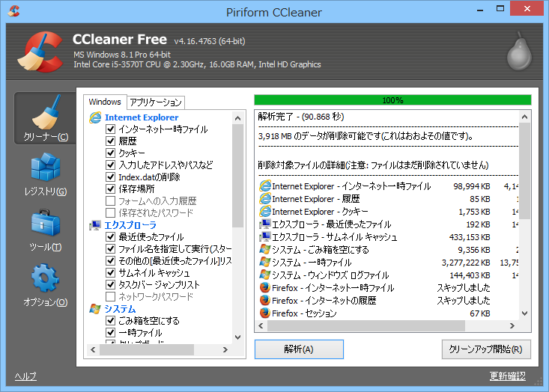549x392 pixels.
Task: Click クリーンアップ開始(R) button
Action: coord(486,349)
